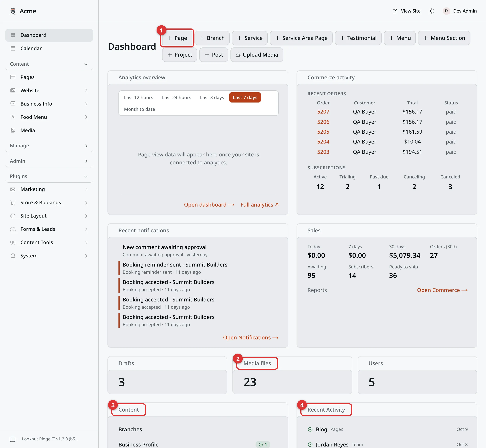Click the Food Menu utensils icon
Image resolution: width=486 pixels, height=448 pixels.
coord(13,117)
